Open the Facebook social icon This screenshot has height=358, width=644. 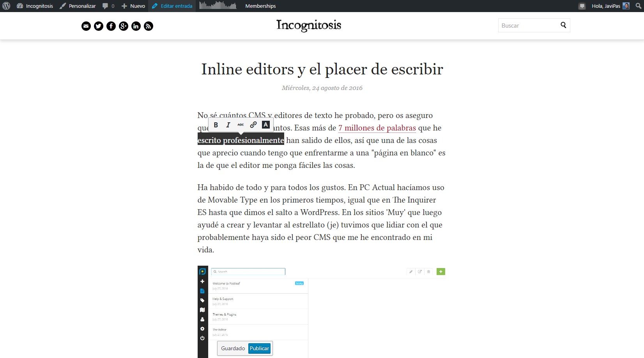111,26
